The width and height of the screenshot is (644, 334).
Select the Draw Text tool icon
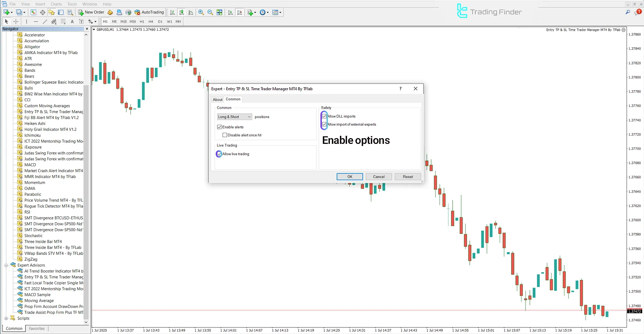pos(72,21)
